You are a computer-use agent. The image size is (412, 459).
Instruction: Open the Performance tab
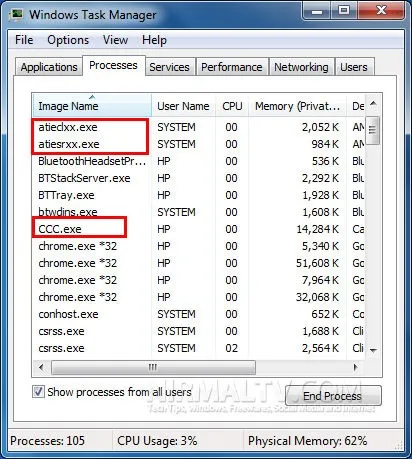point(232,67)
